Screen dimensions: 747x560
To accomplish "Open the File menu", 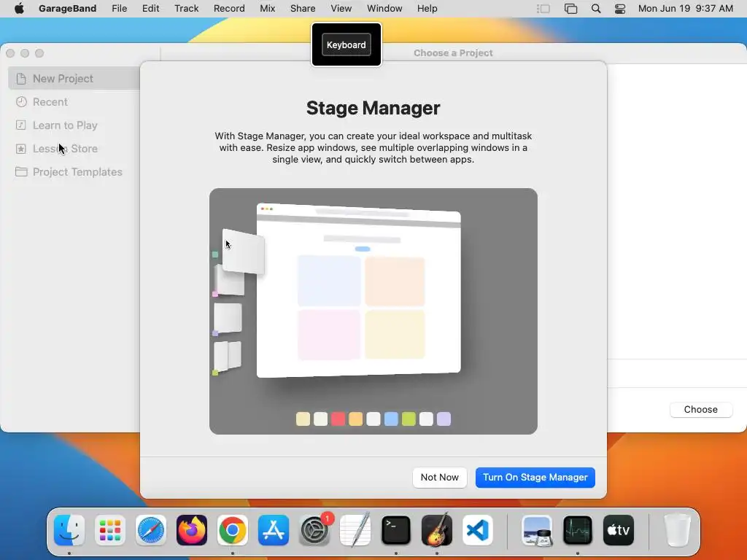I will click(119, 9).
